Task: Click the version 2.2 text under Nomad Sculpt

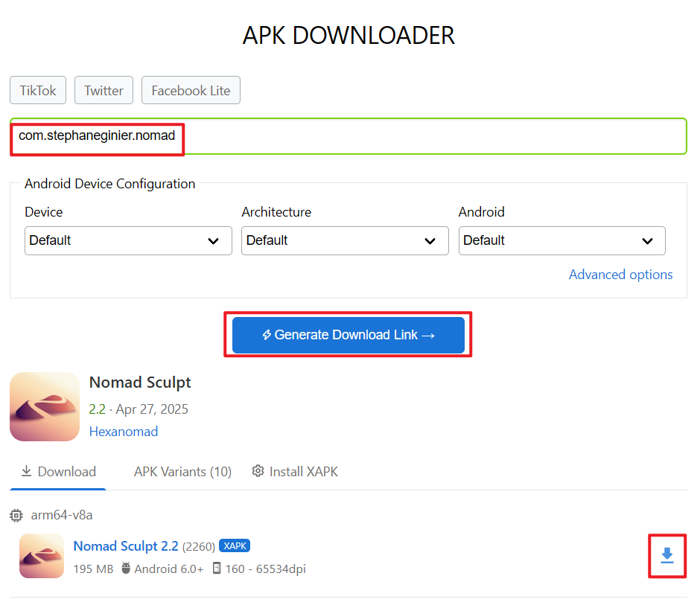Action: point(98,409)
